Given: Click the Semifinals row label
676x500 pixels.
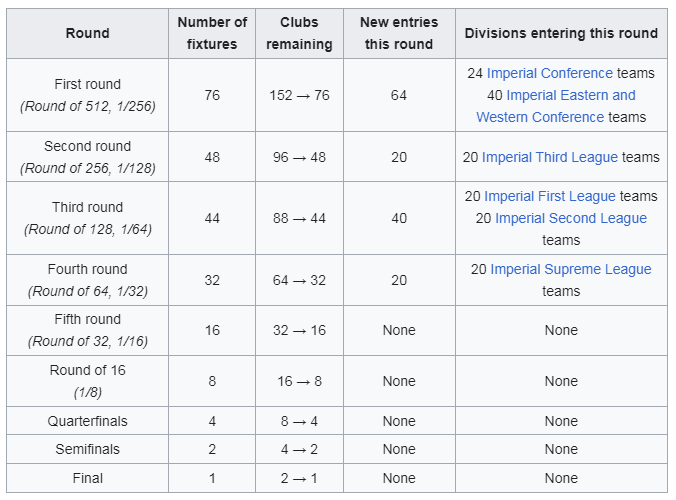Looking at the screenshot, I should (x=88, y=449).
